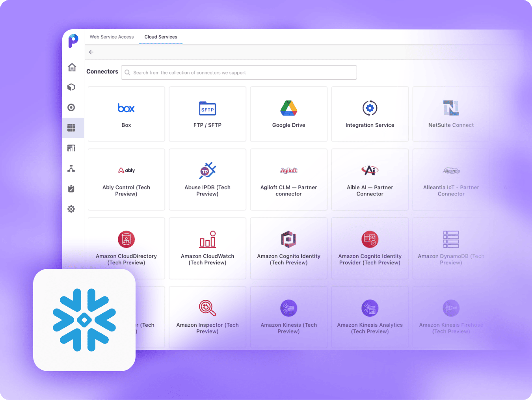
Task: Switch to the Web Service Access tab
Action: click(x=112, y=37)
